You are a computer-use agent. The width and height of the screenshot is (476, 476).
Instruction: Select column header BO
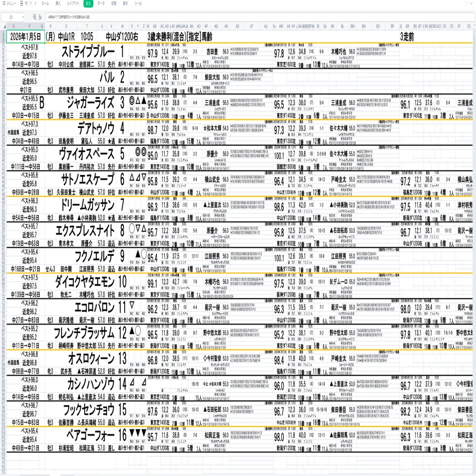378,27
